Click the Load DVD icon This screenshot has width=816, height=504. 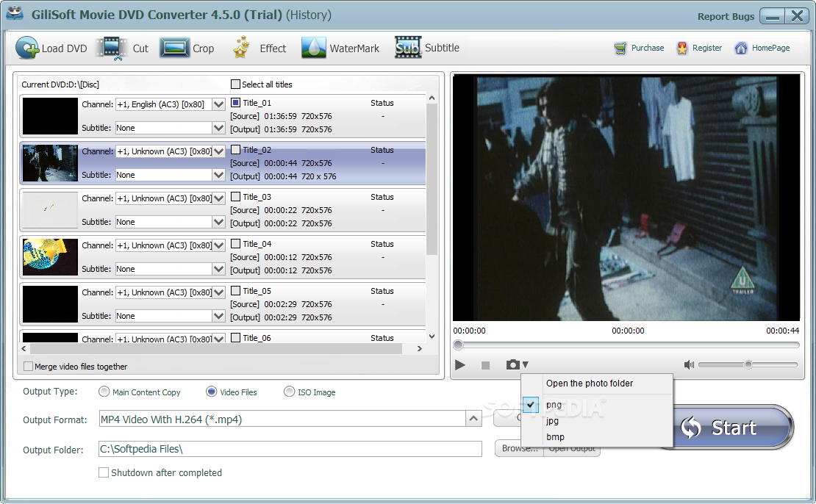coord(27,48)
